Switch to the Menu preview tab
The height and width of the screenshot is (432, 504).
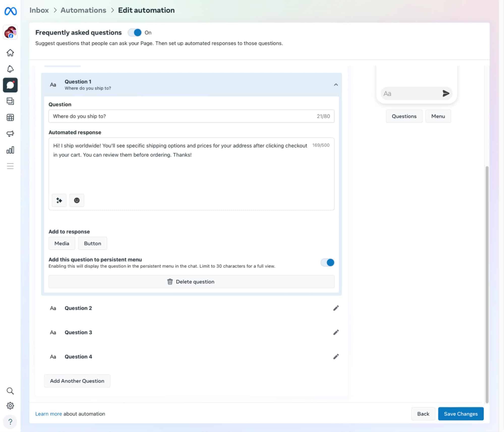tap(438, 116)
